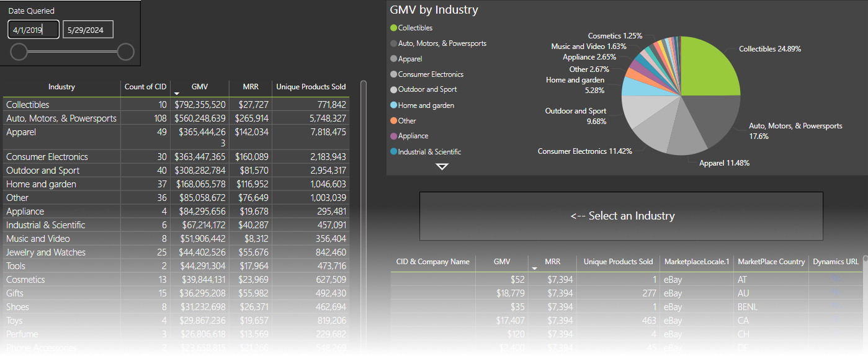Click the right handle of the date slider
This screenshot has height=356, width=868.
[126, 52]
